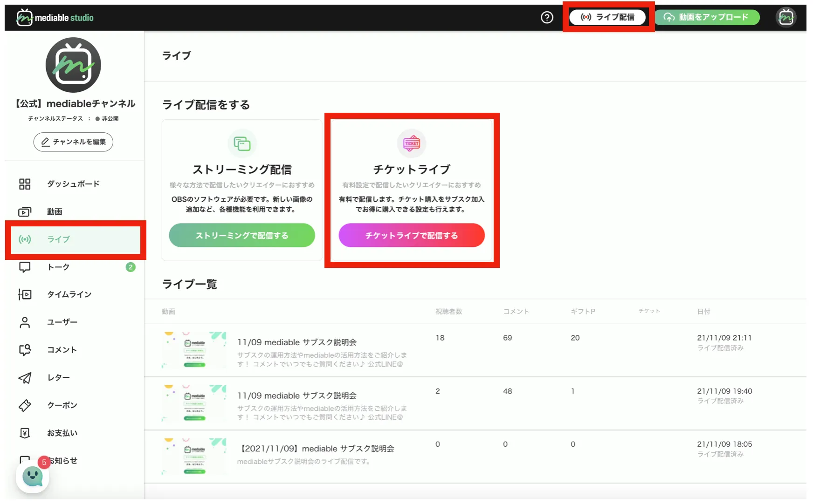
Task: Click gift points value 20
Action: [575, 338]
